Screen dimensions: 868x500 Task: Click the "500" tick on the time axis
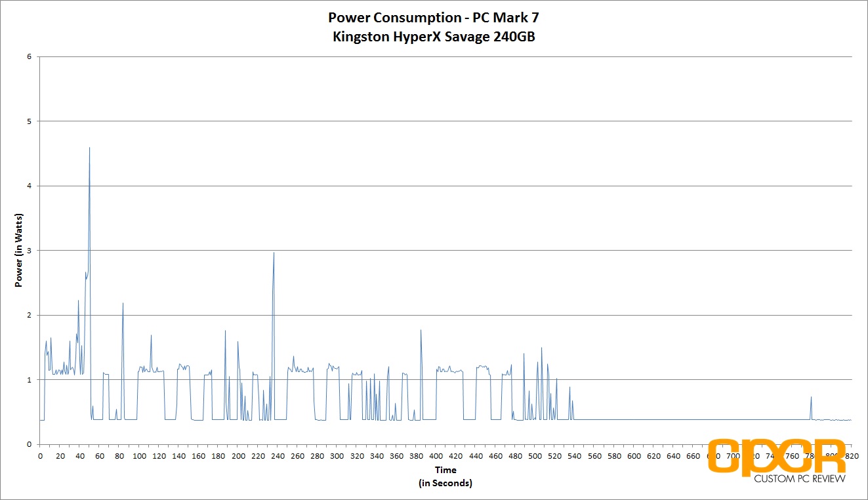[535, 455]
